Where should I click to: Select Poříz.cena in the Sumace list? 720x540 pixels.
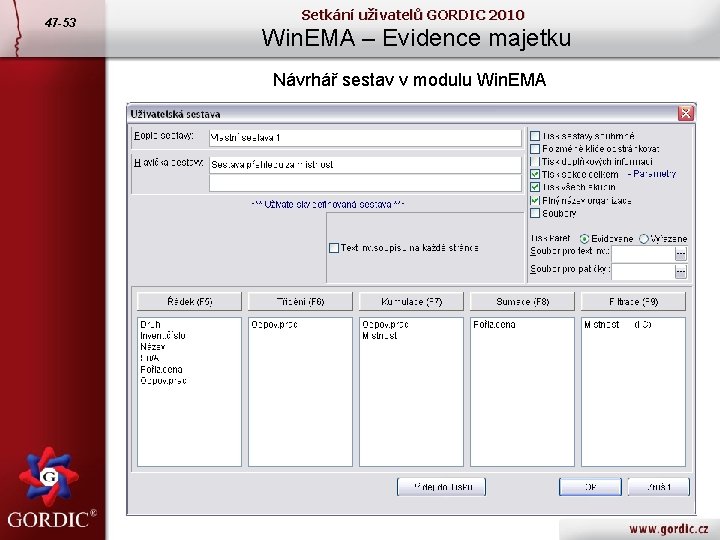tap(495, 325)
